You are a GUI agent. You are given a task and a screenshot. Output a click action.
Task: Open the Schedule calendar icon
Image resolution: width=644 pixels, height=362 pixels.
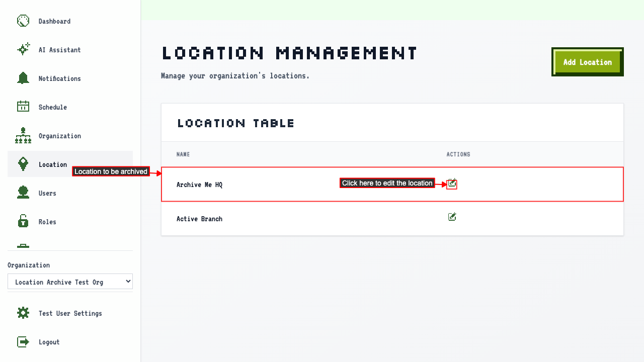coord(23,107)
